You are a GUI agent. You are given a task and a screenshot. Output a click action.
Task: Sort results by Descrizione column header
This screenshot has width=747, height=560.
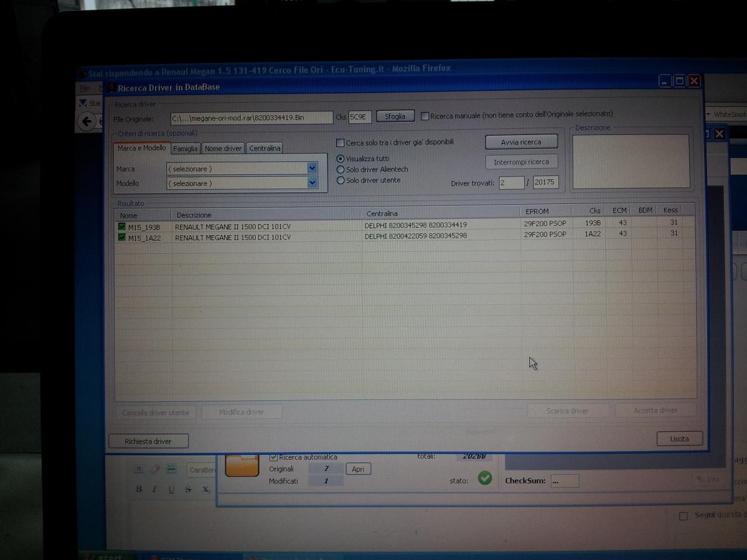268,215
